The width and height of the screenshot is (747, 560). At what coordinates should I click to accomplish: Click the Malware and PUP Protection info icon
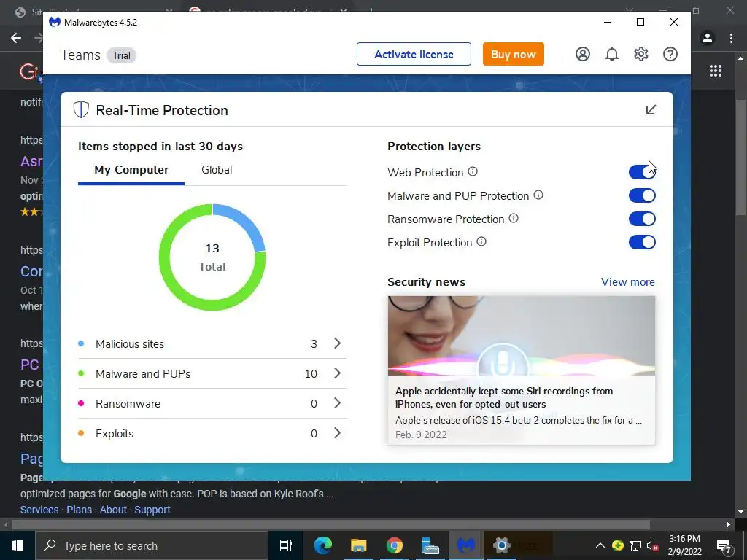point(538,195)
